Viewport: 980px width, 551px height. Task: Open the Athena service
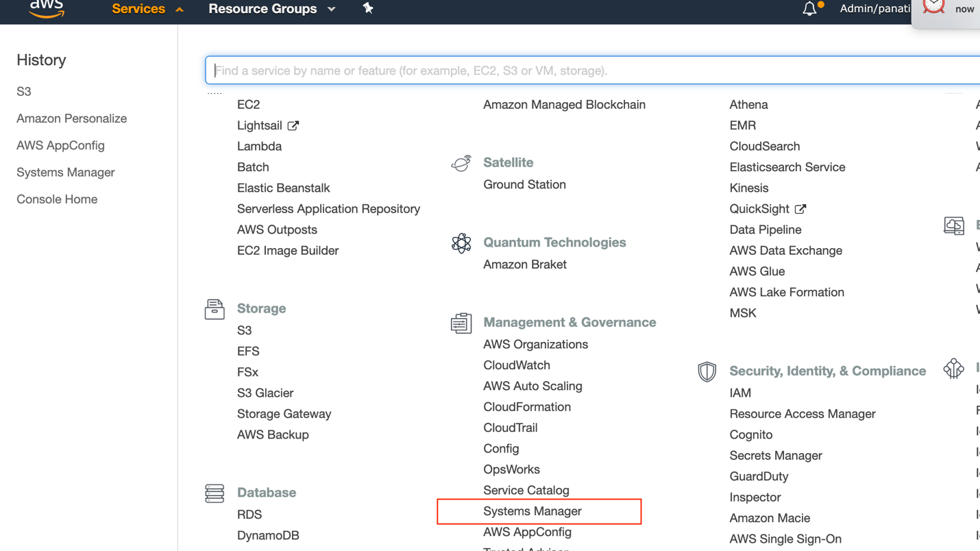(x=749, y=105)
